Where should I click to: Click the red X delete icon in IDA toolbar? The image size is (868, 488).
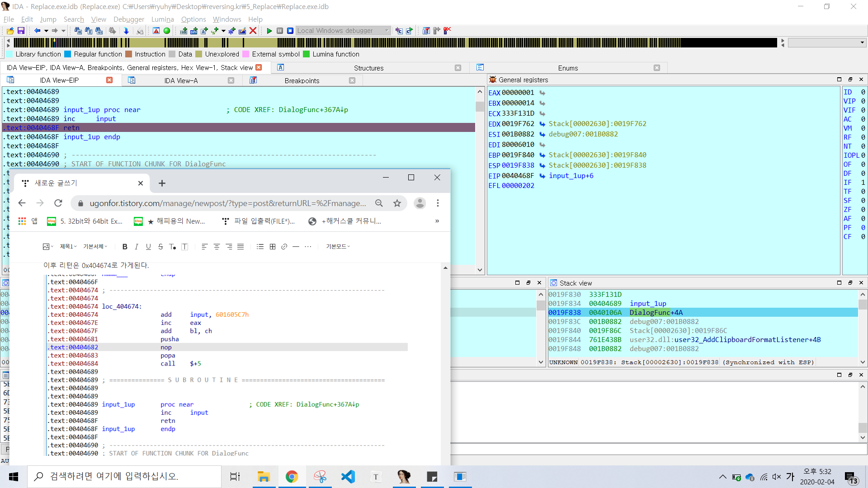(253, 31)
